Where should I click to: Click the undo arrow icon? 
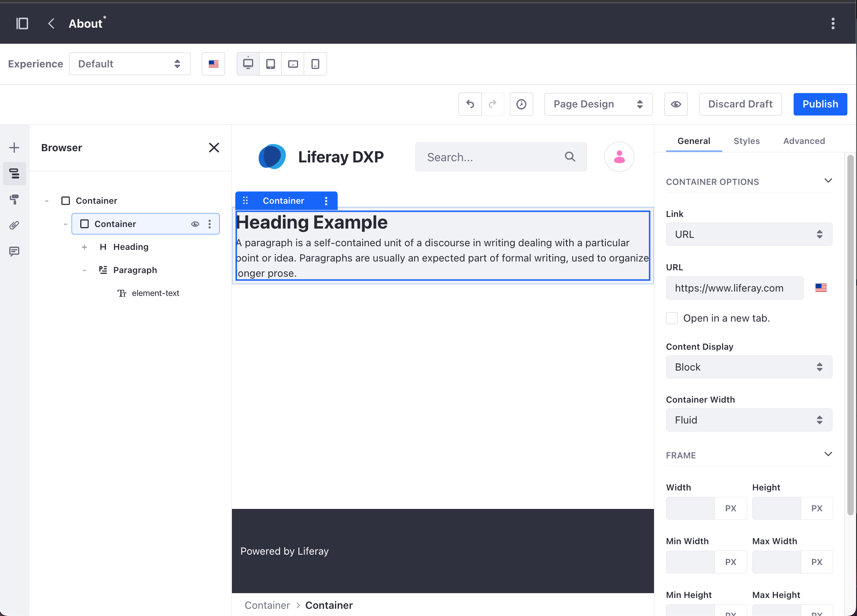point(470,103)
